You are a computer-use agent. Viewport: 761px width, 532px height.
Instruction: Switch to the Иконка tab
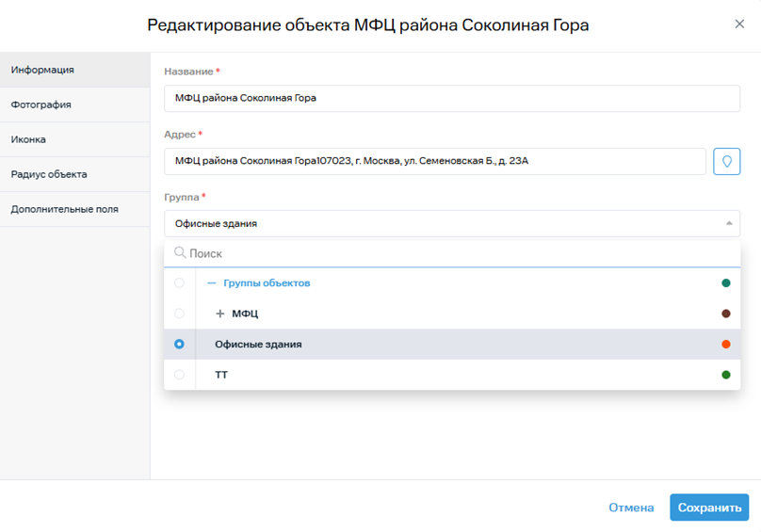click(x=28, y=139)
